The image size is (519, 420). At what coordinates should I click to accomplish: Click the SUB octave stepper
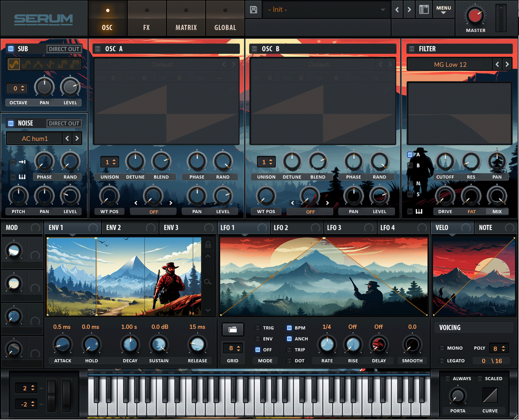click(x=17, y=88)
